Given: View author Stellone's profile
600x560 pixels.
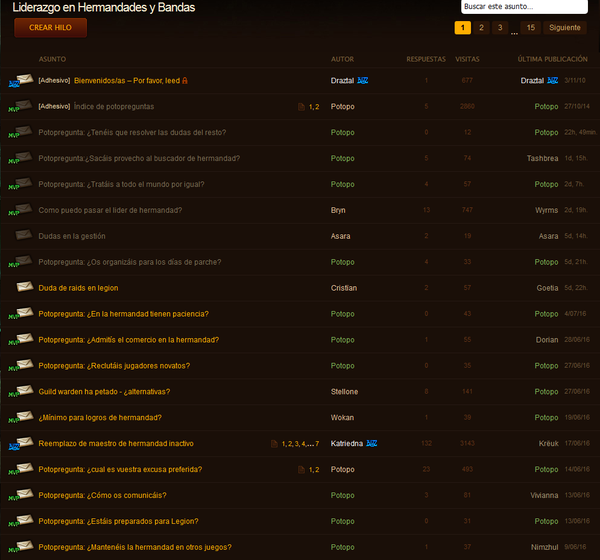Looking at the screenshot, I should click(x=344, y=392).
